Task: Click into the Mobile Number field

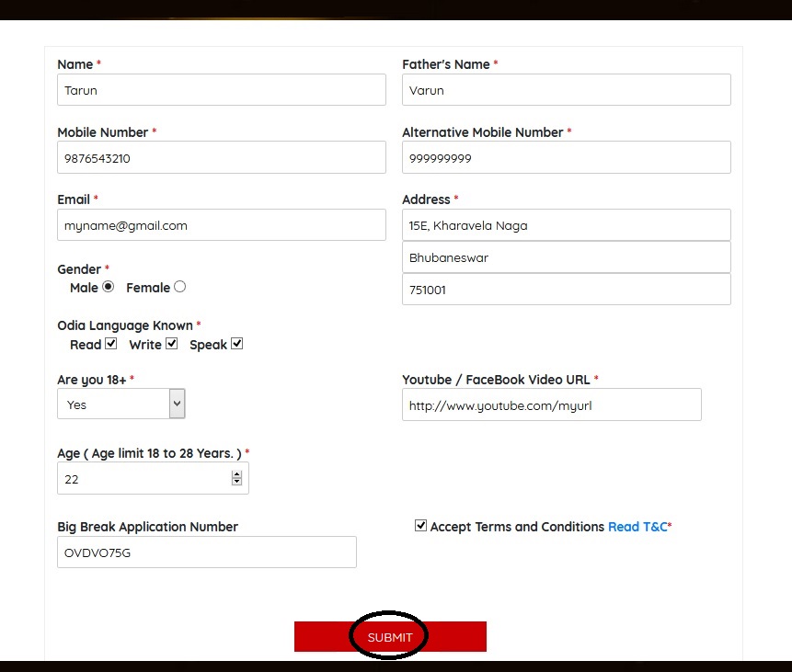Action: tap(221, 157)
